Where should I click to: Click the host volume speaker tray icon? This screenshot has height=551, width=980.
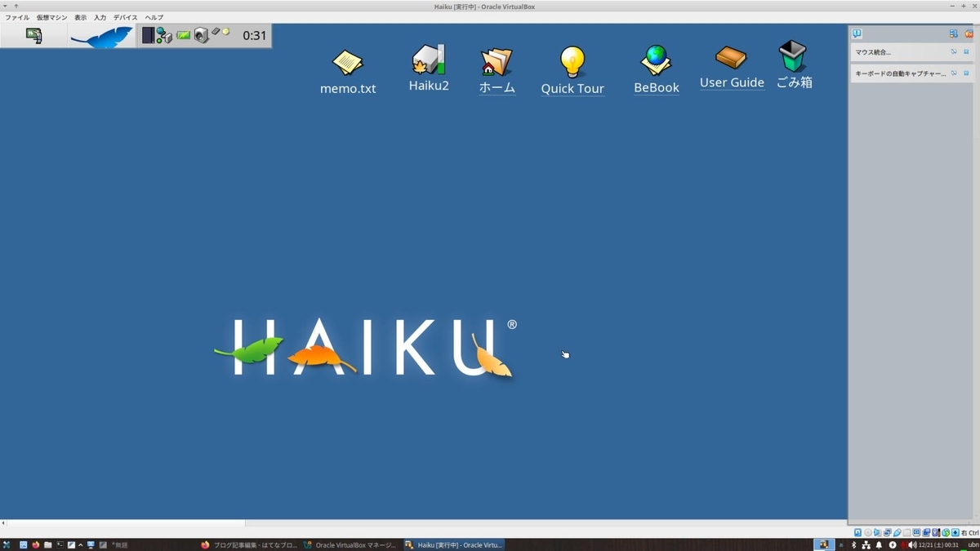click(x=912, y=544)
